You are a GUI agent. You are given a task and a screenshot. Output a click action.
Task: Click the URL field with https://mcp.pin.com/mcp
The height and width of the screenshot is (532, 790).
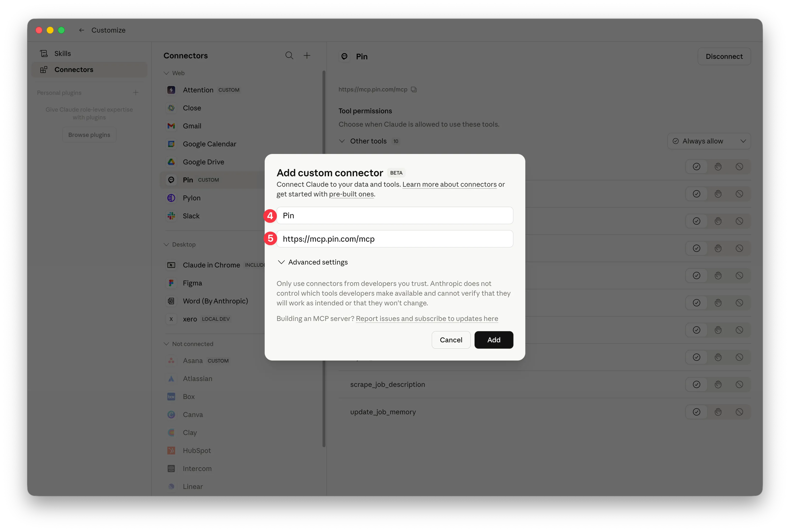pos(395,239)
